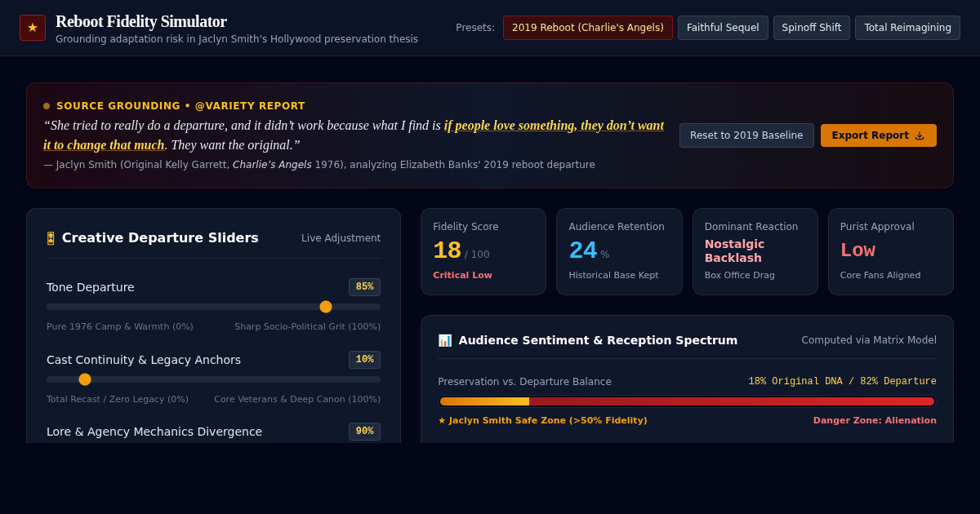
Task: Click the Tone Departure 85% value badge
Action: click(x=364, y=287)
